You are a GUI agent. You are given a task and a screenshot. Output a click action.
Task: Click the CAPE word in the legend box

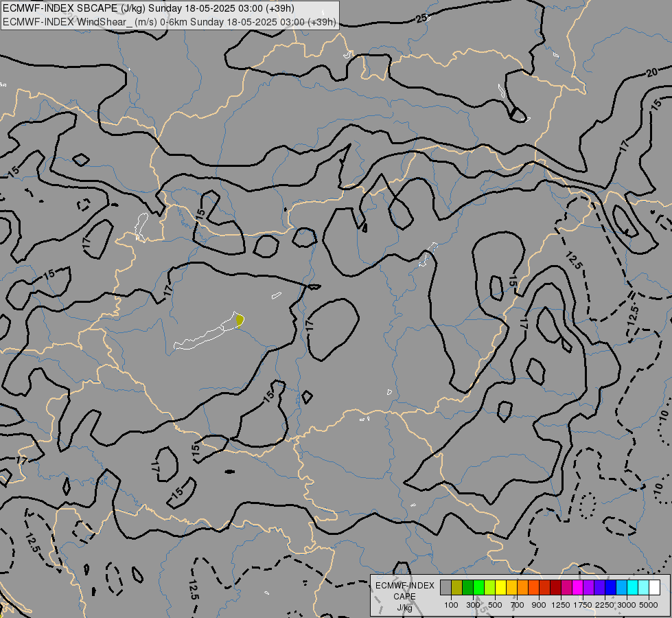pyautogui.click(x=404, y=597)
